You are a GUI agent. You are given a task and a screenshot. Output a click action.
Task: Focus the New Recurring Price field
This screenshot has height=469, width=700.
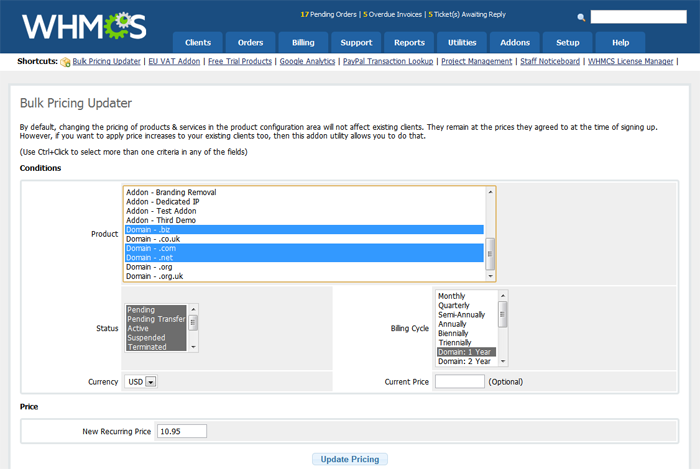pos(182,431)
